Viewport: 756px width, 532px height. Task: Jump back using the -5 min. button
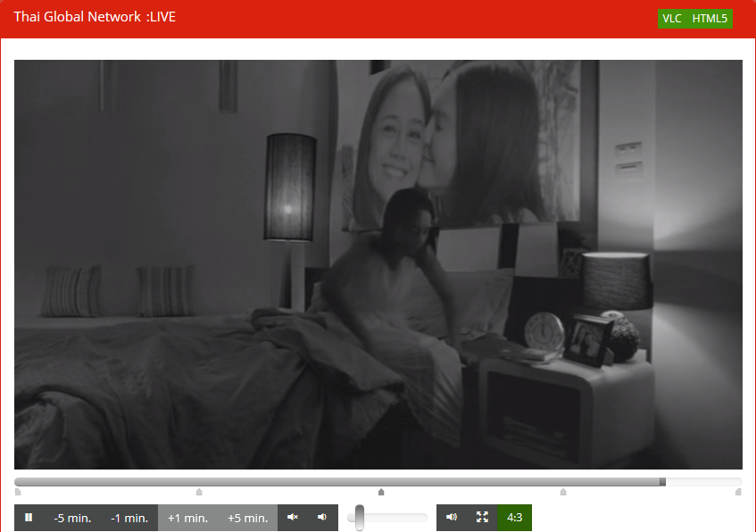[72, 518]
